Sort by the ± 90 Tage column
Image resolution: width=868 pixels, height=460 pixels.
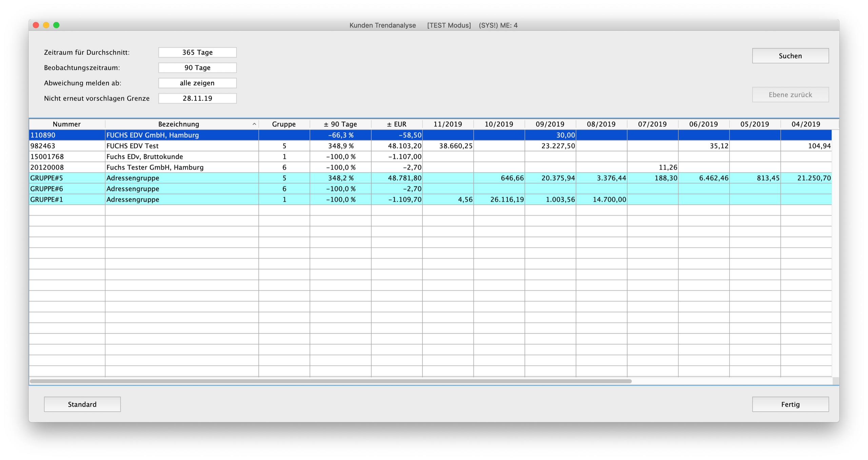tap(340, 124)
